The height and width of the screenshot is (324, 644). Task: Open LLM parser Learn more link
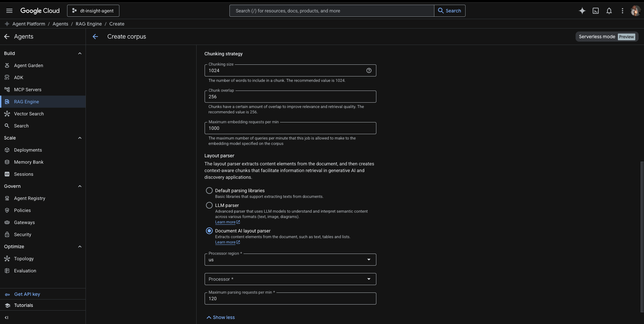click(227, 222)
